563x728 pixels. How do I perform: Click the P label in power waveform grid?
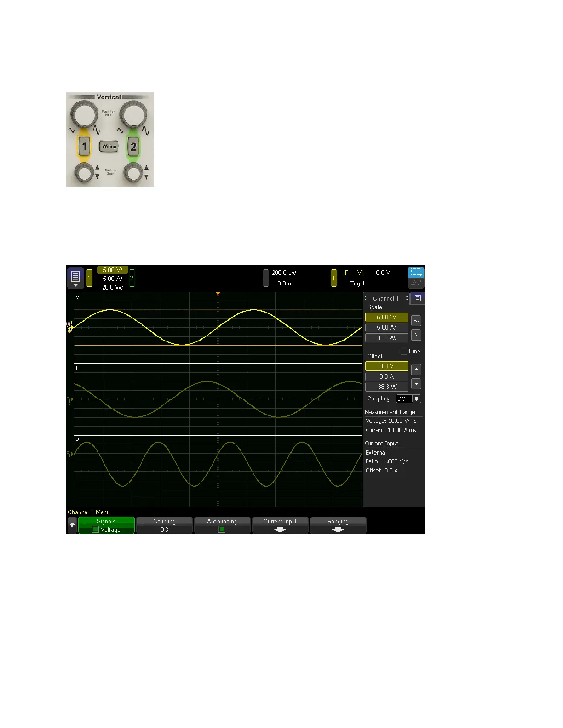coord(77,440)
